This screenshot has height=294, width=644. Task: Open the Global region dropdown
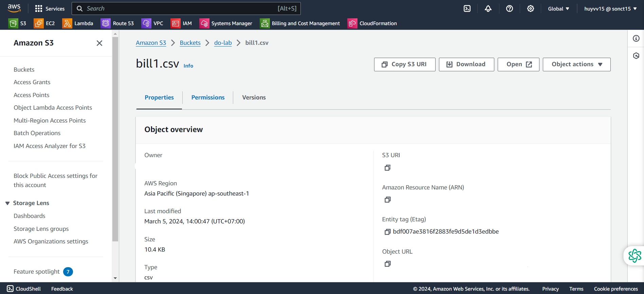tap(558, 9)
